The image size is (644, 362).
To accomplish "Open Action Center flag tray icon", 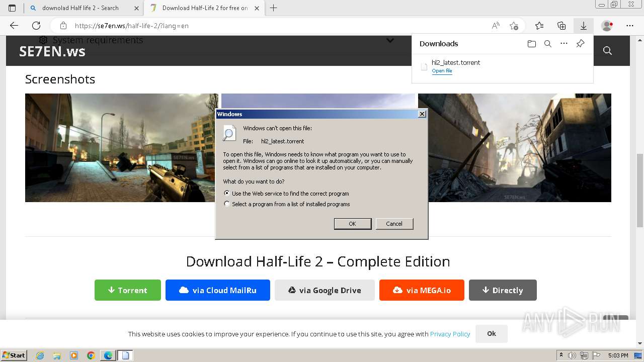I will tap(595, 355).
